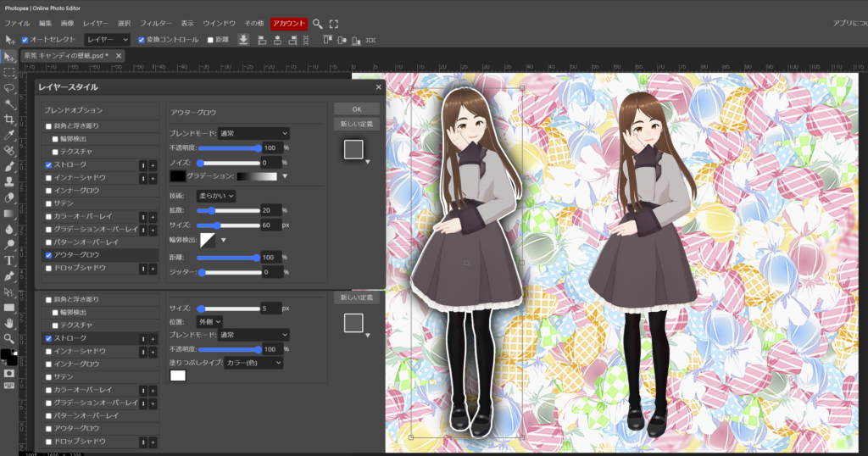Viewport: 868px width, 456px height.
Task: Click the red アカウント button
Action: pyautogui.click(x=288, y=24)
